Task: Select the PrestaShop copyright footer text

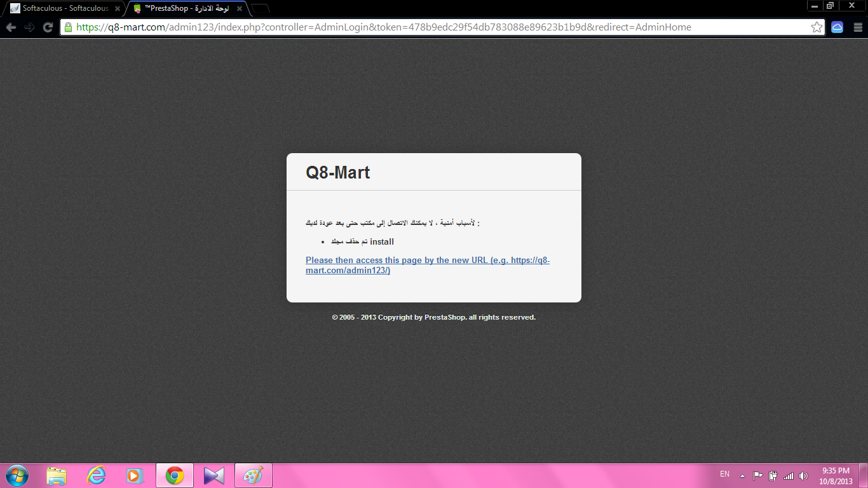Action: [x=434, y=317]
